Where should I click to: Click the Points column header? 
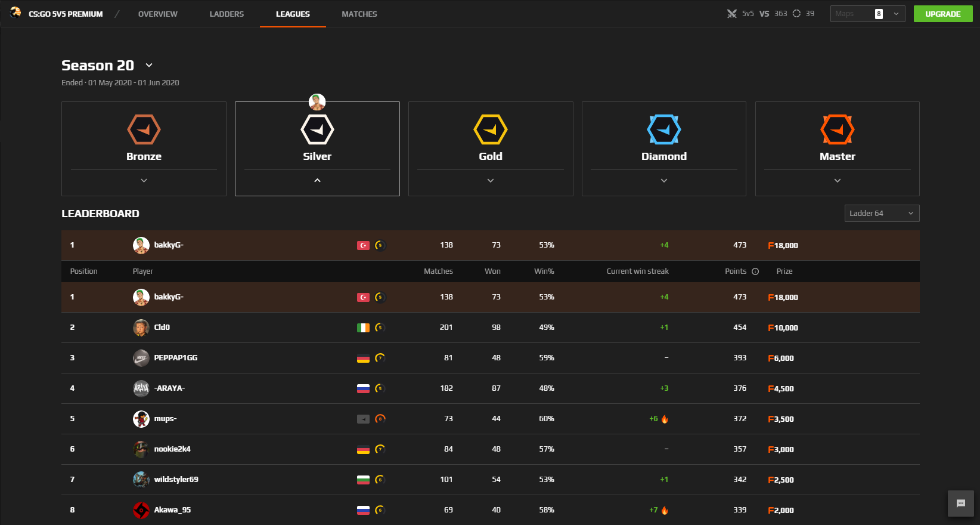(736, 271)
